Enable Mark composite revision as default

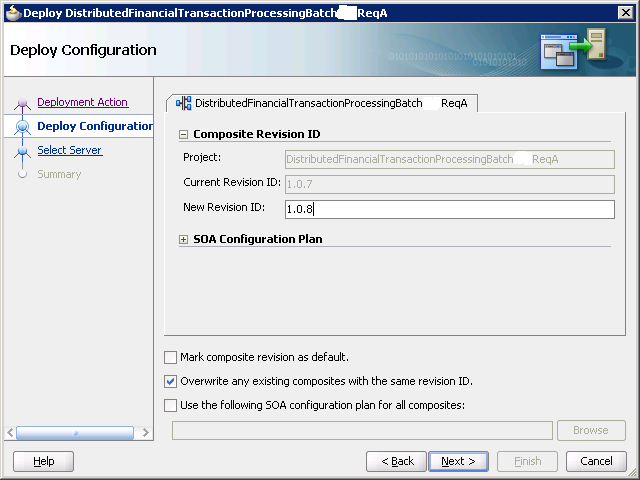[170, 358]
